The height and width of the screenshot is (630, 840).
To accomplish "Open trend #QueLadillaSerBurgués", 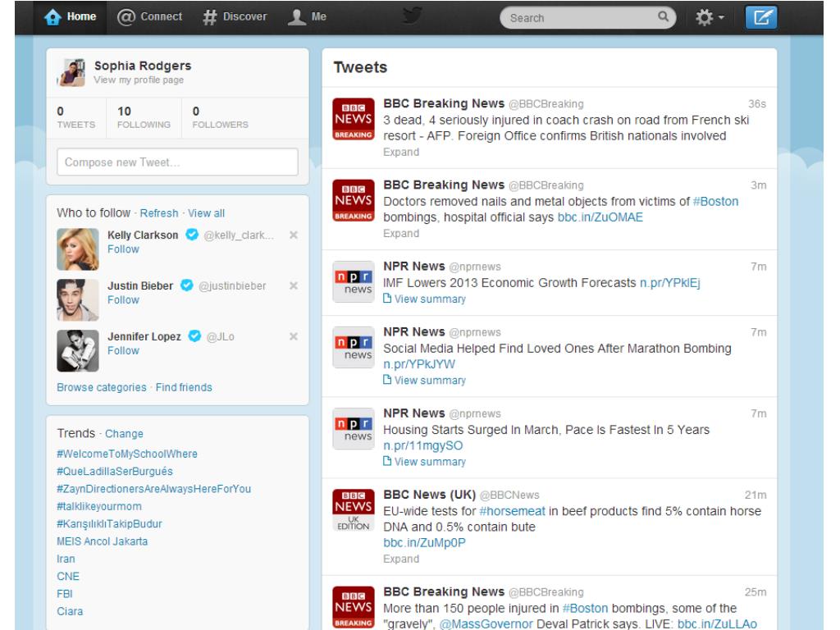I will [x=115, y=472].
